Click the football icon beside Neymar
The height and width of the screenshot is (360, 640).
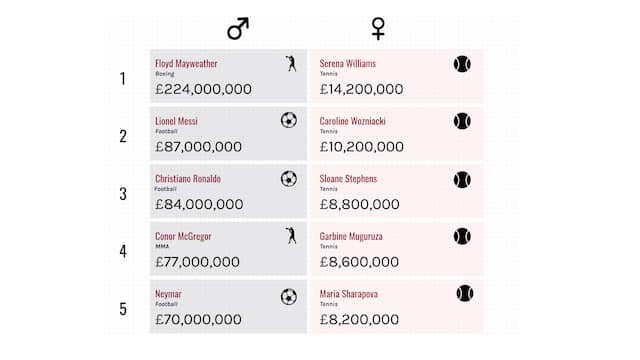pyautogui.click(x=289, y=297)
